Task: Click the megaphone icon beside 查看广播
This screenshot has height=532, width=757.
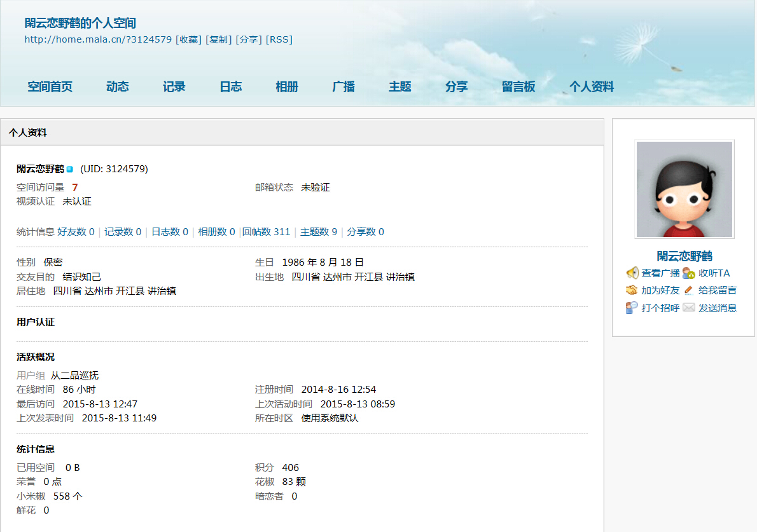Action: (x=632, y=273)
